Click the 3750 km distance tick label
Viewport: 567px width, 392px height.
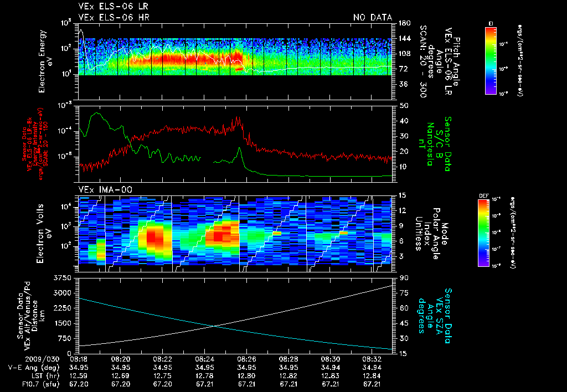coord(62,278)
